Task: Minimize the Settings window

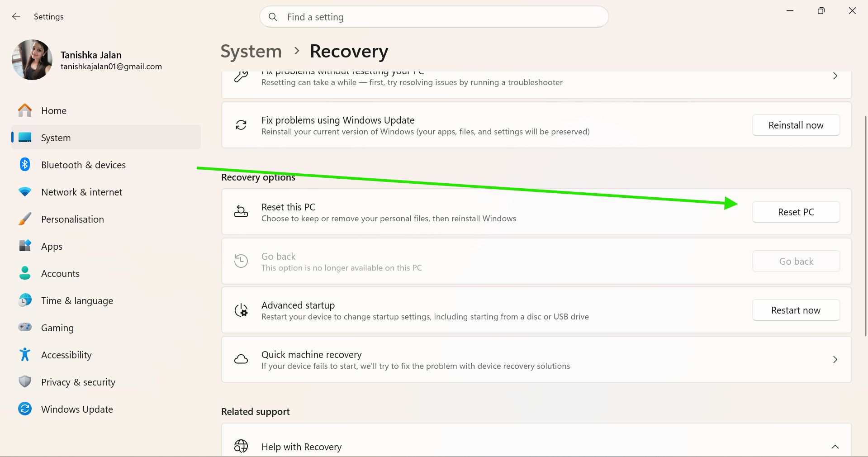Action: 790,10
